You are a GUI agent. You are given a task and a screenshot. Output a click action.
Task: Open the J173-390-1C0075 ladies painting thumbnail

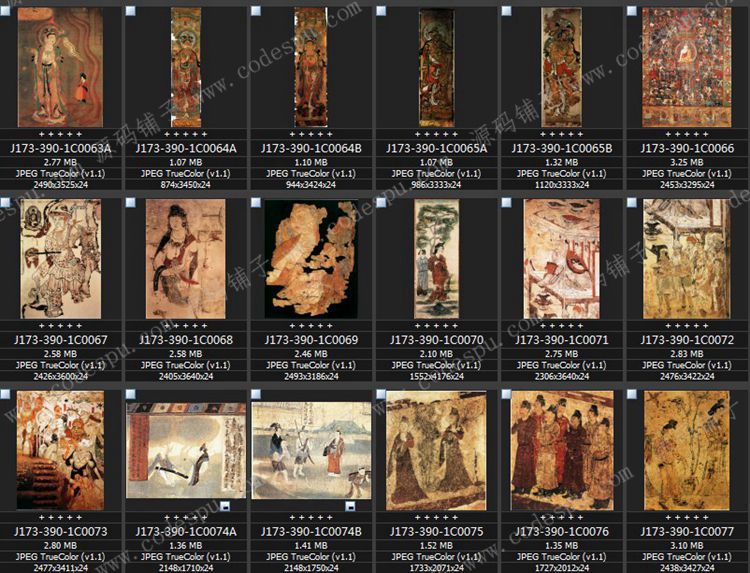tap(436, 451)
